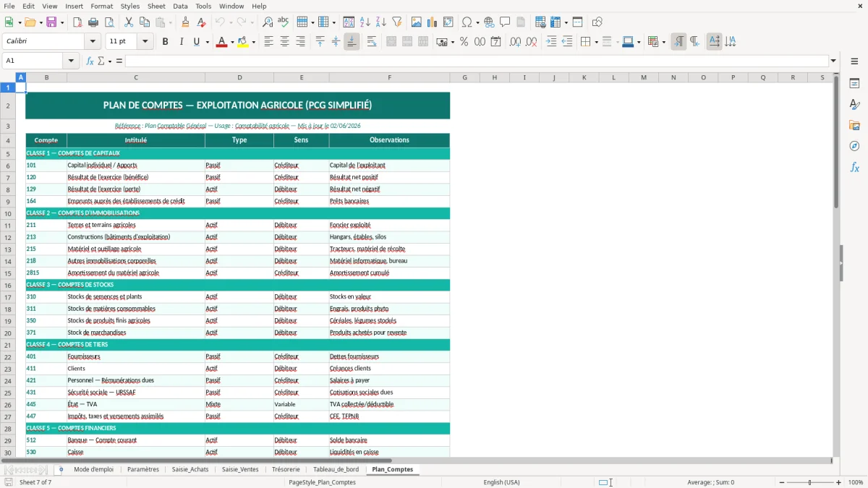Click the formula input line
The height and width of the screenshot is (488, 868).
point(477,61)
